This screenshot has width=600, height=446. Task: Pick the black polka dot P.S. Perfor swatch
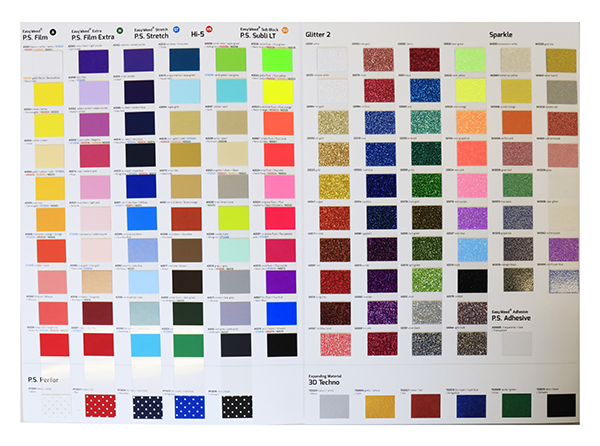pos(237,407)
